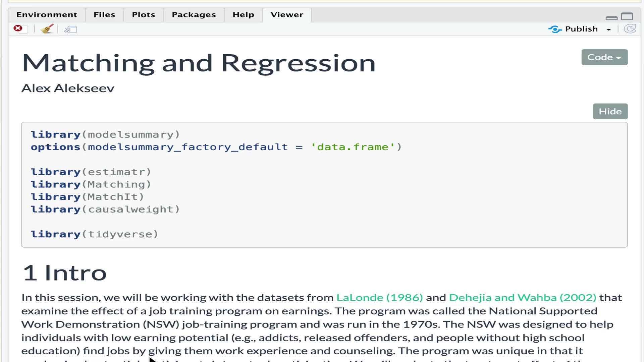644x362 pixels.
Task: Switch to the Files tab
Action: 104,15
